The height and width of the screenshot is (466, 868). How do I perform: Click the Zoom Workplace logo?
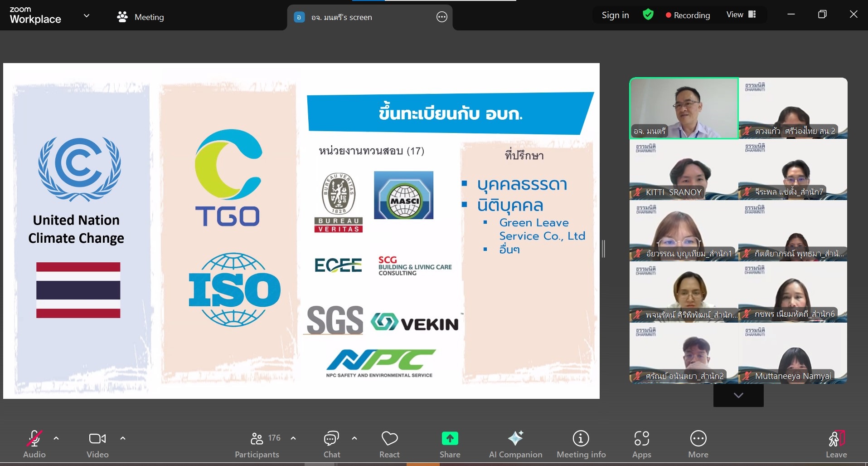click(x=35, y=15)
